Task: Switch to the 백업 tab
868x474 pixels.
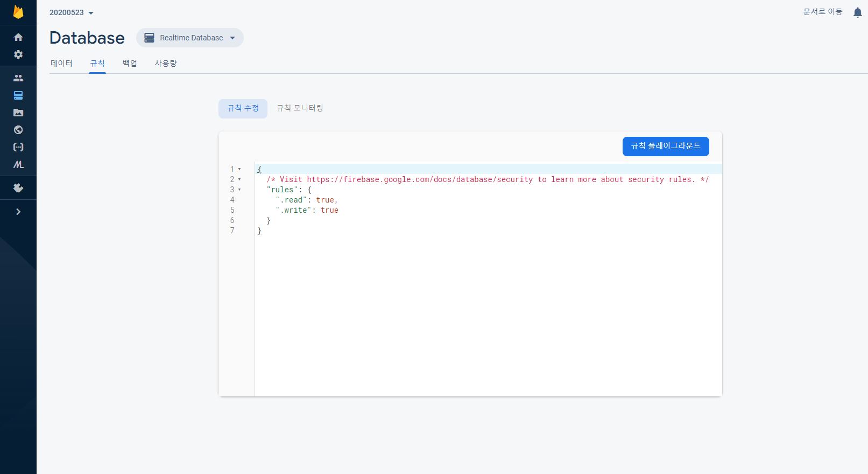Action: (x=130, y=63)
